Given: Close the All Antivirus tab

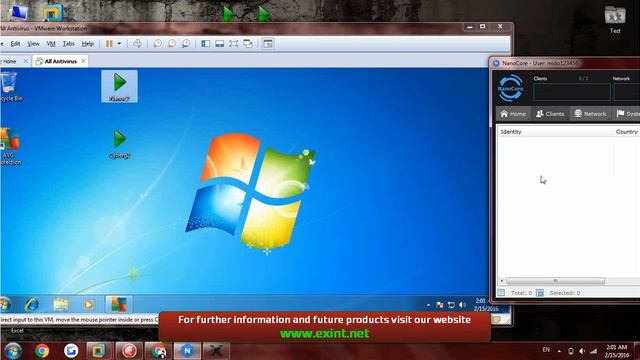Looking at the screenshot, I should click(x=83, y=61).
